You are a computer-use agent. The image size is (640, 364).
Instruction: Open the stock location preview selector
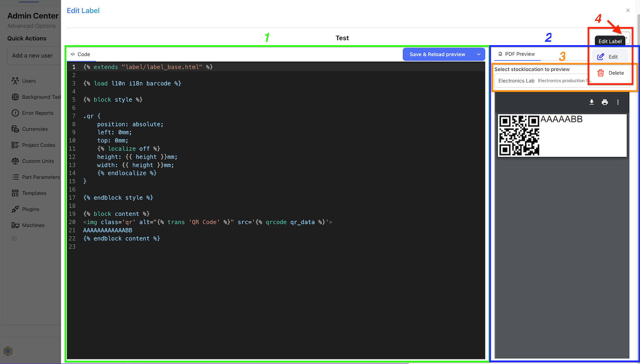[x=542, y=81]
